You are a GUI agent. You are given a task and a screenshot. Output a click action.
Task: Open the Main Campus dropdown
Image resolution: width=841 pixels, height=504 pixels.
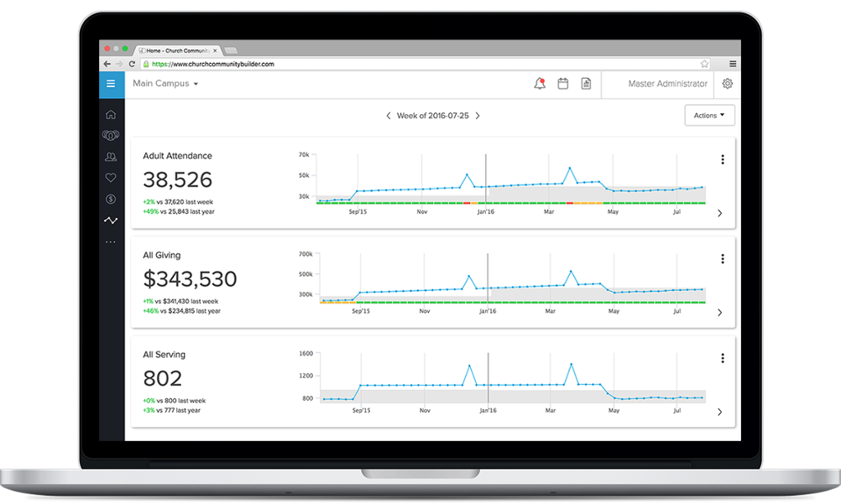pos(165,84)
